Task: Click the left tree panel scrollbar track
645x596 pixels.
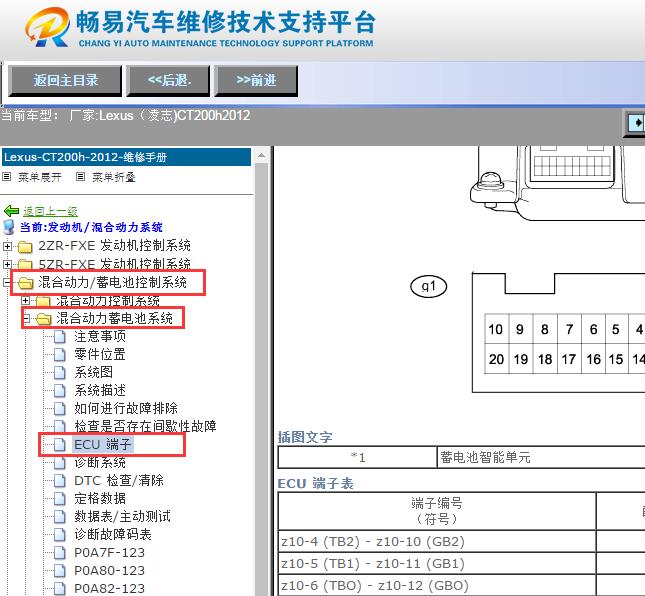Action: pyautogui.click(x=261, y=378)
